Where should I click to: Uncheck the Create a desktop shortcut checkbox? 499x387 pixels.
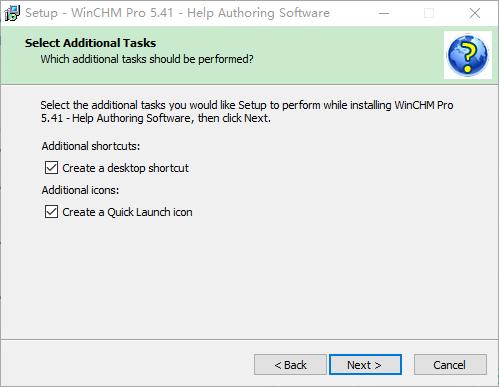tap(51, 168)
